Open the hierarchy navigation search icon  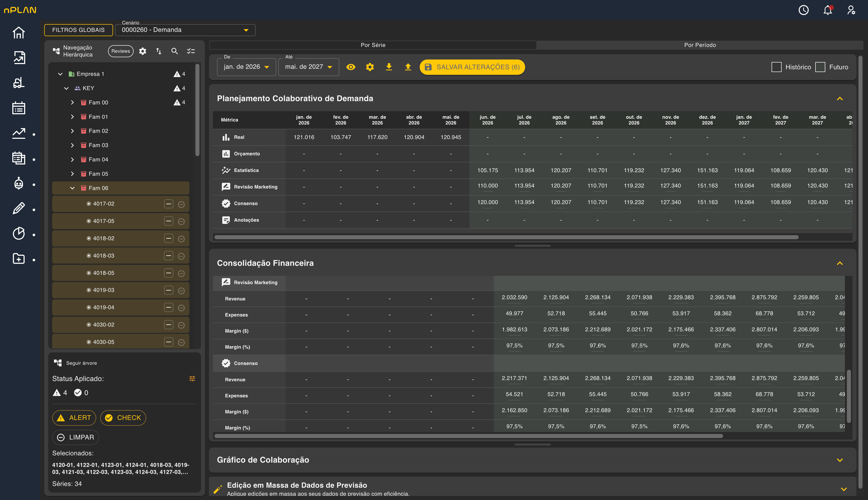(x=175, y=51)
